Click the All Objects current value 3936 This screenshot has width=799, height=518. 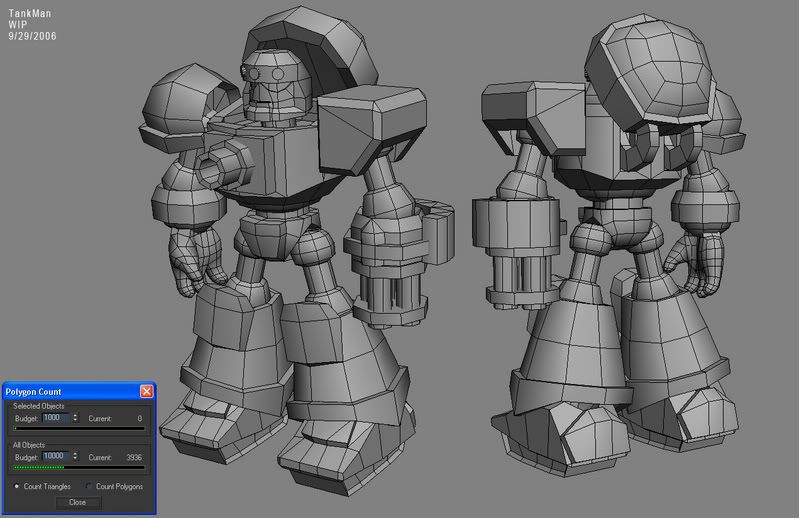(134, 457)
